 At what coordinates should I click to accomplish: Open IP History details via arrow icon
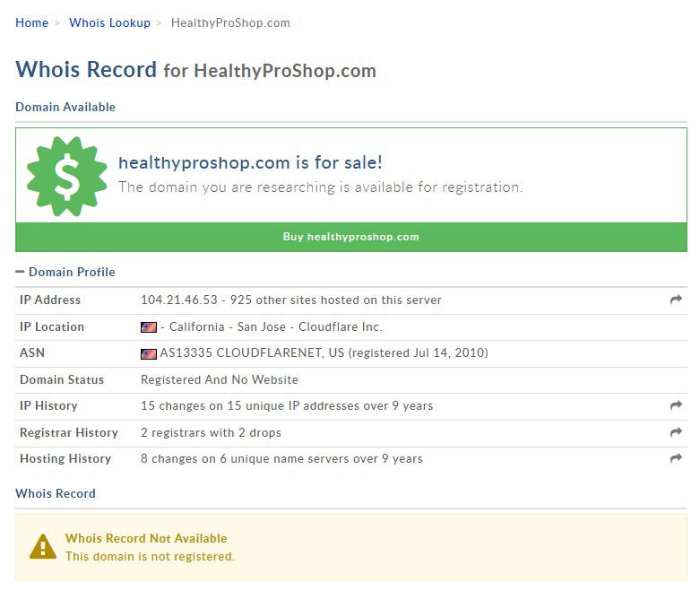pyautogui.click(x=677, y=405)
